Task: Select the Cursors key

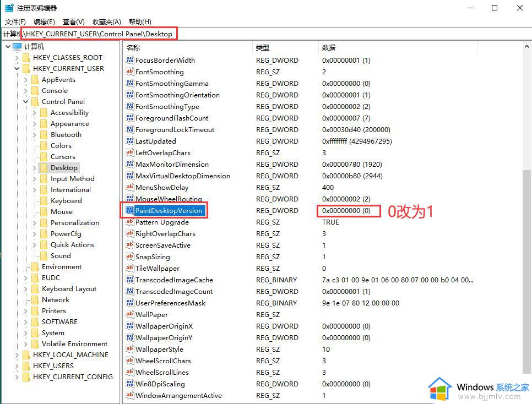Action: (x=63, y=157)
